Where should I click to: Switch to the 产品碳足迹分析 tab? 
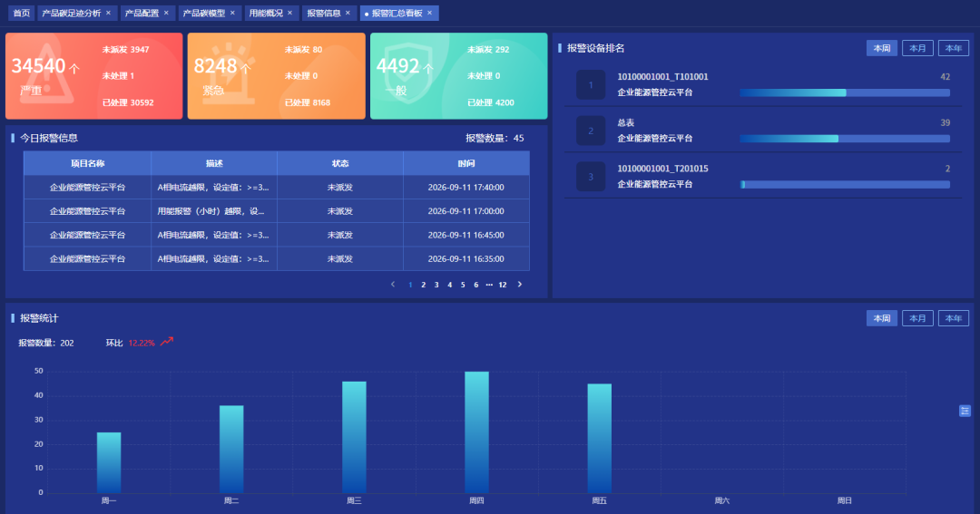coord(72,13)
